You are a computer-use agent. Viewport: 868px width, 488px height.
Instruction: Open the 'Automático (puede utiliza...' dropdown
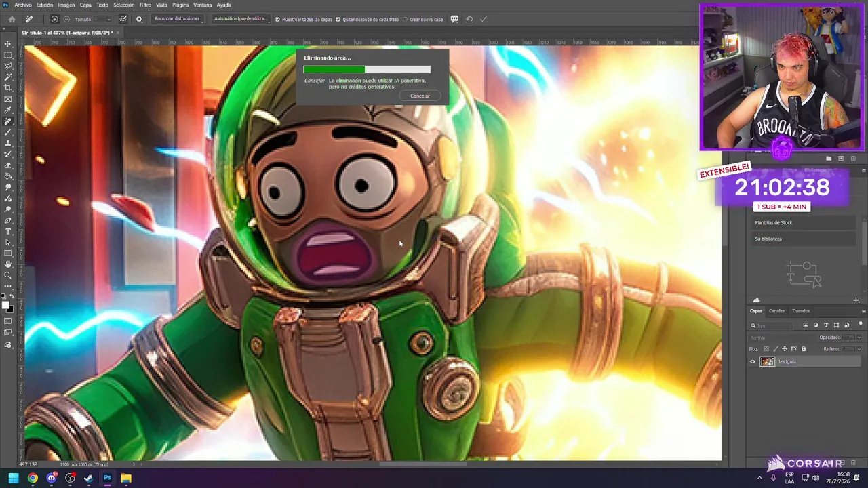point(240,19)
